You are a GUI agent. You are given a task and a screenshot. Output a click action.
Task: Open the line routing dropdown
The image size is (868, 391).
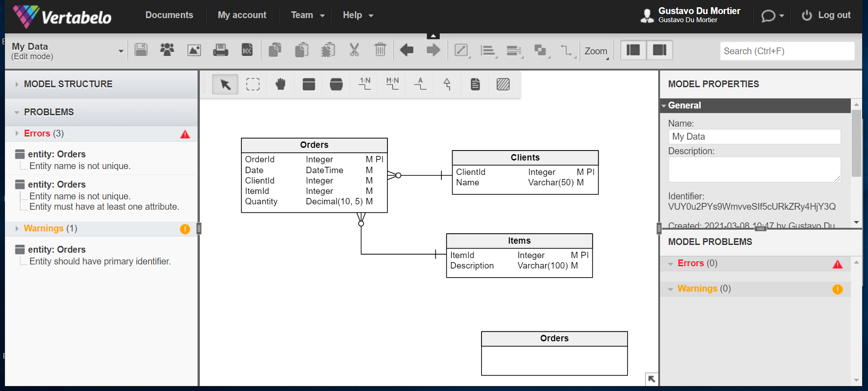567,50
